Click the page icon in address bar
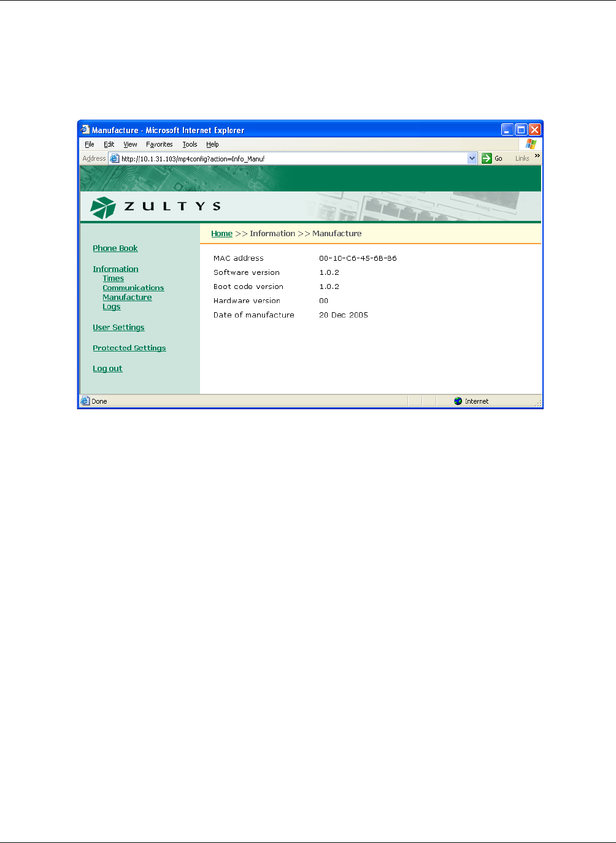 coord(114,158)
